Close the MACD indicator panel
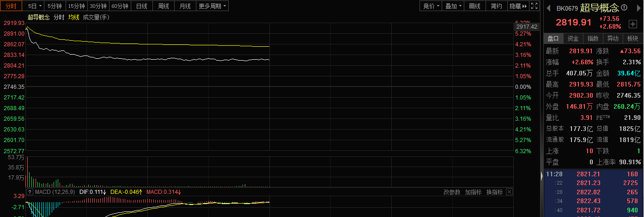Image resolution: width=644 pixels, height=217 pixels. [509, 192]
